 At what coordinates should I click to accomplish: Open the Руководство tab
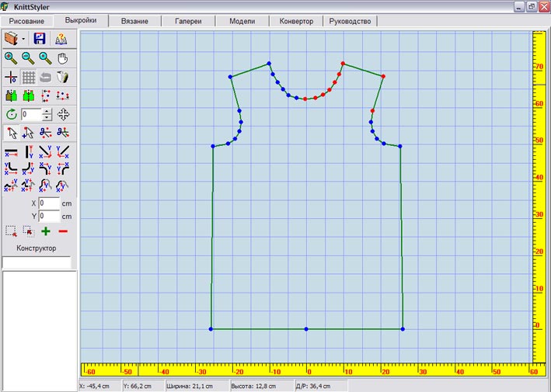(x=350, y=21)
